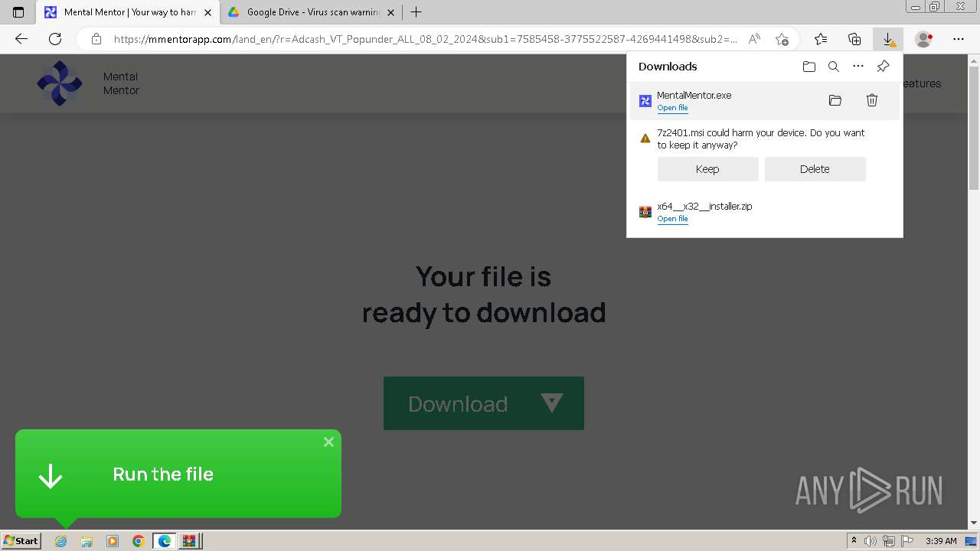The image size is (980, 551).
Task: Click Run the file green banner
Action: click(178, 474)
